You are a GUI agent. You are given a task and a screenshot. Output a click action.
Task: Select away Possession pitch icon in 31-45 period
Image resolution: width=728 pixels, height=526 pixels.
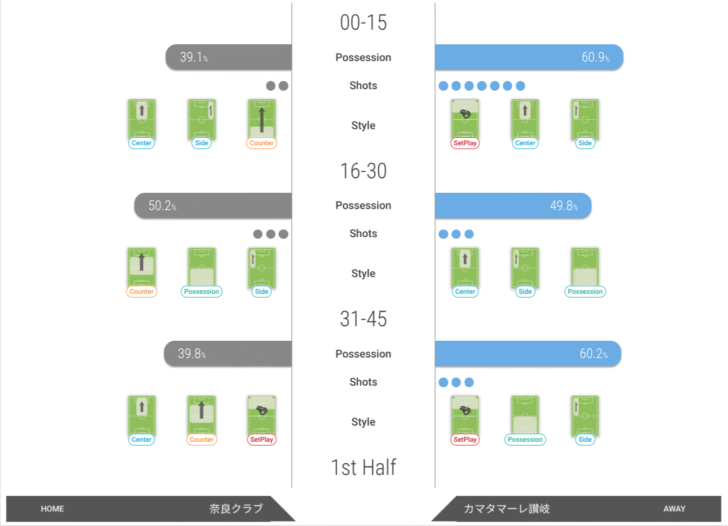pyautogui.click(x=525, y=416)
